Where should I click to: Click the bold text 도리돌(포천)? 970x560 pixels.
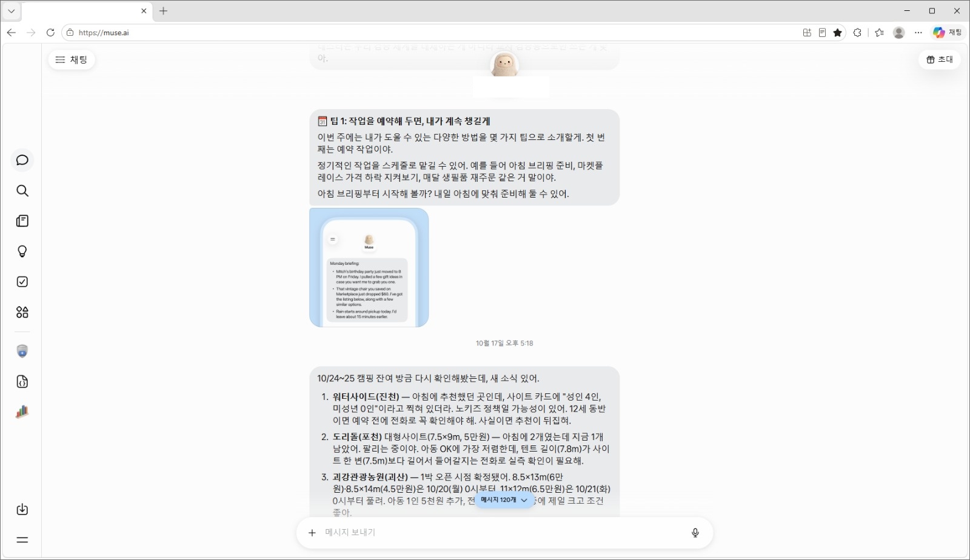click(x=357, y=437)
